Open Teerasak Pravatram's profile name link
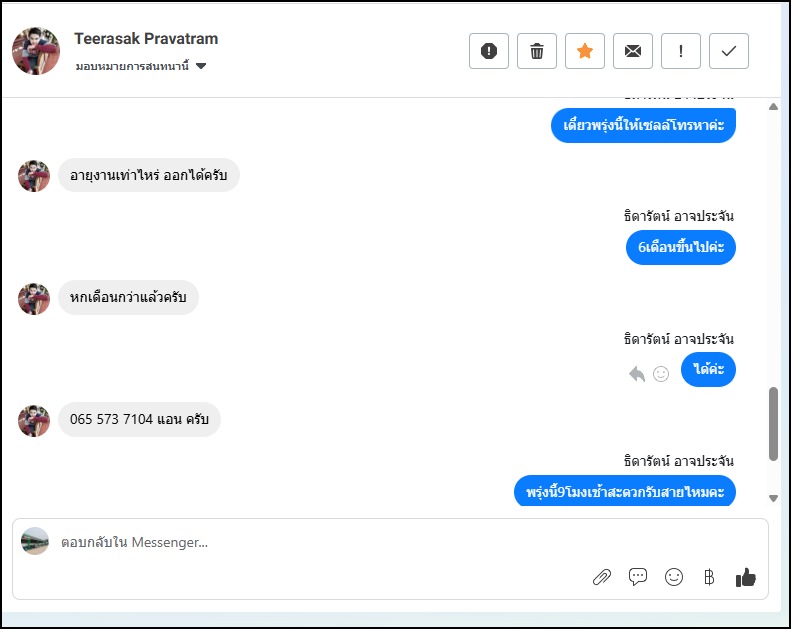791x629 pixels. (x=146, y=39)
